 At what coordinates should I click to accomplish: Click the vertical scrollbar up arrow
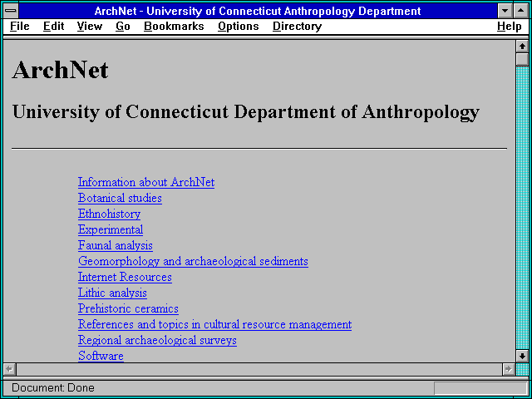point(522,47)
